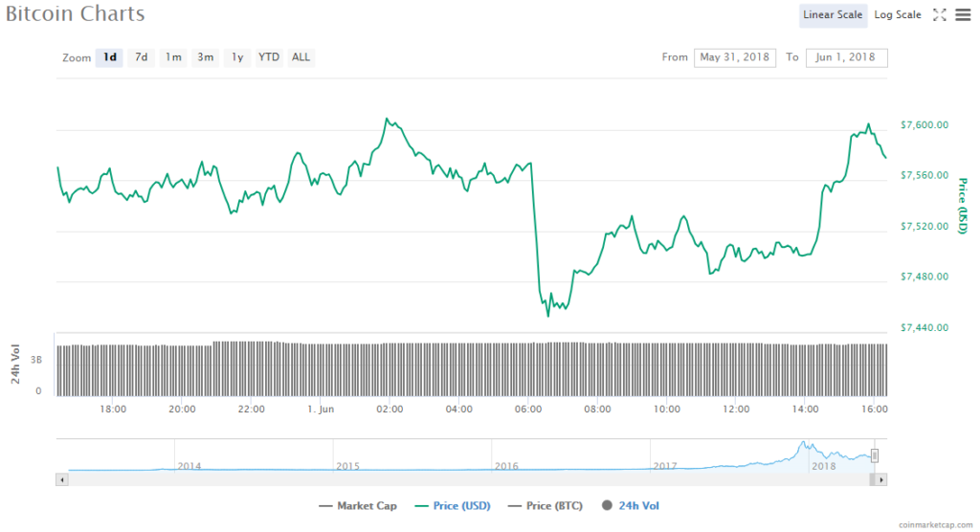
Task: Open the fullscreen chart icon
Action: point(939,15)
